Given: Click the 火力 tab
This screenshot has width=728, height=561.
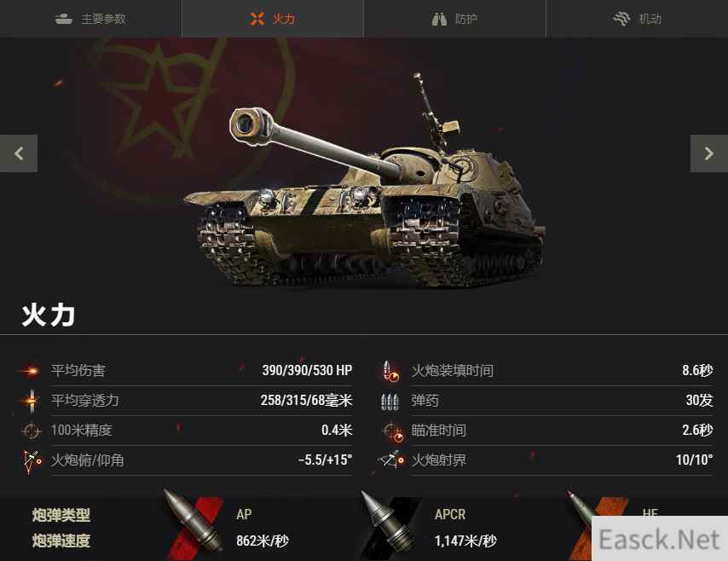Looking at the screenshot, I should click(x=273, y=19).
